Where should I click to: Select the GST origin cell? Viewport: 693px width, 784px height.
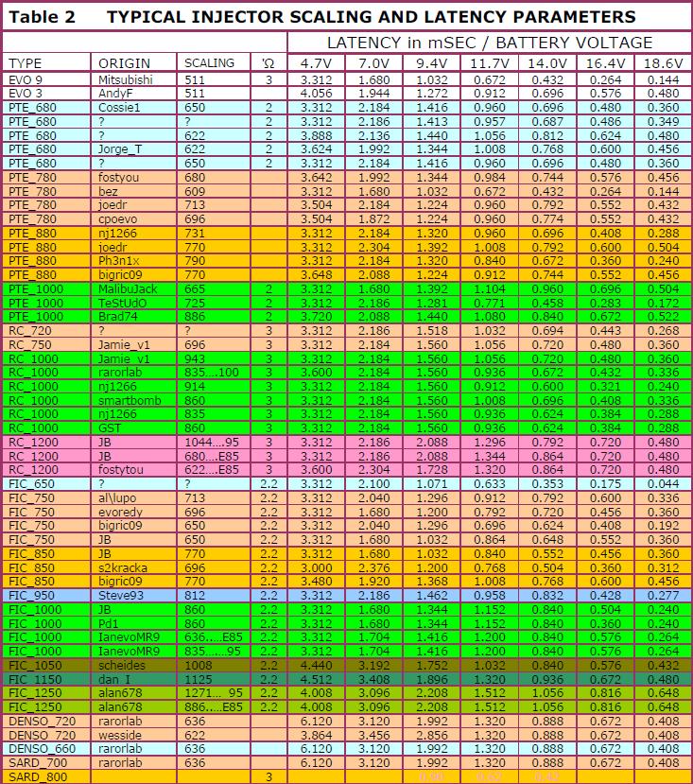point(110,427)
